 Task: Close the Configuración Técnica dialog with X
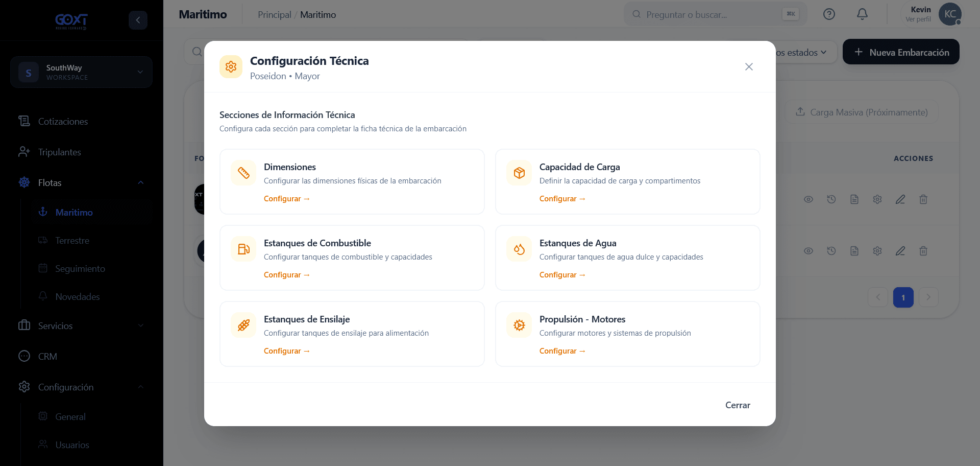pos(749,67)
